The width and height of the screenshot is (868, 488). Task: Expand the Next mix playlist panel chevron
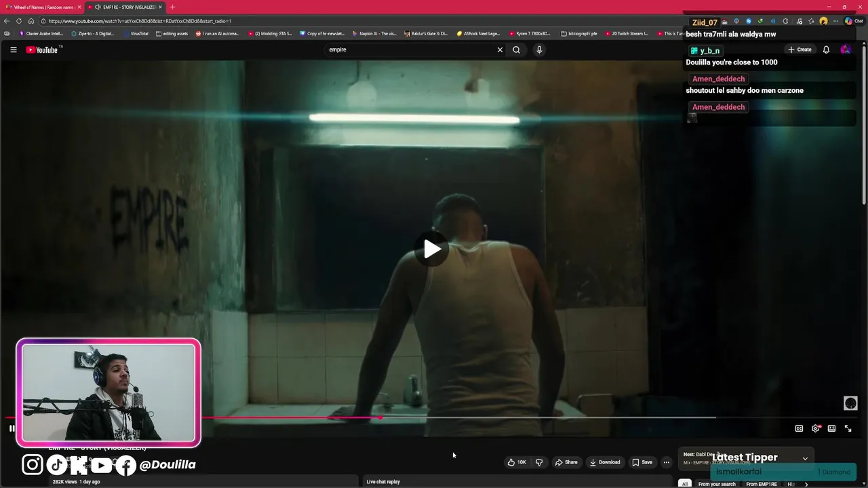point(805,458)
